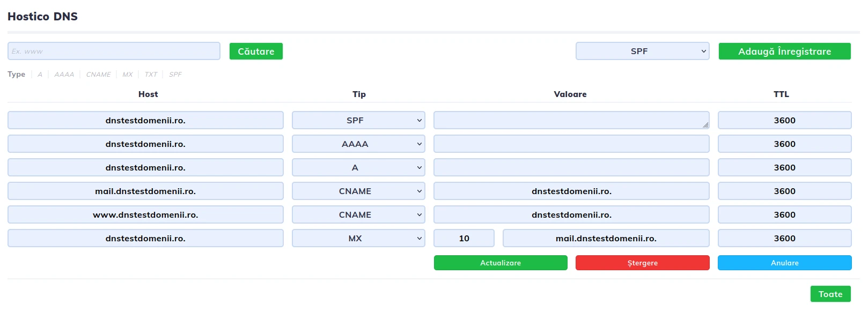The width and height of the screenshot is (868, 311).
Task: Click the MX priority field showing 10
Action: (464, 239)
